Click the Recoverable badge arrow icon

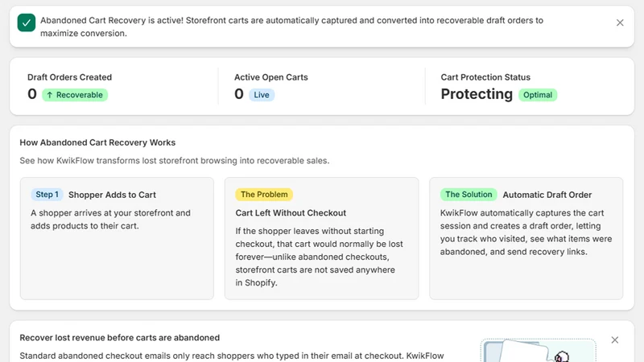coord(50,95)
